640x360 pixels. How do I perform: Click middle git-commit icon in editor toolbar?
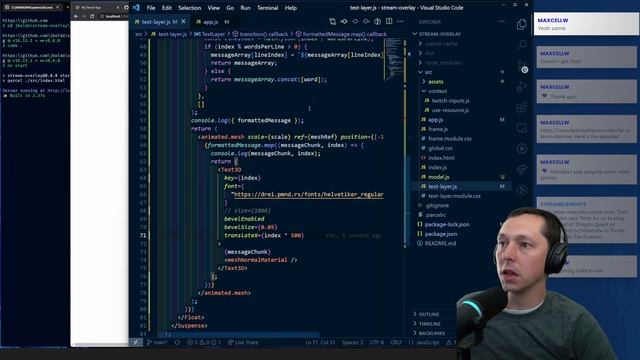click(355, 21)
